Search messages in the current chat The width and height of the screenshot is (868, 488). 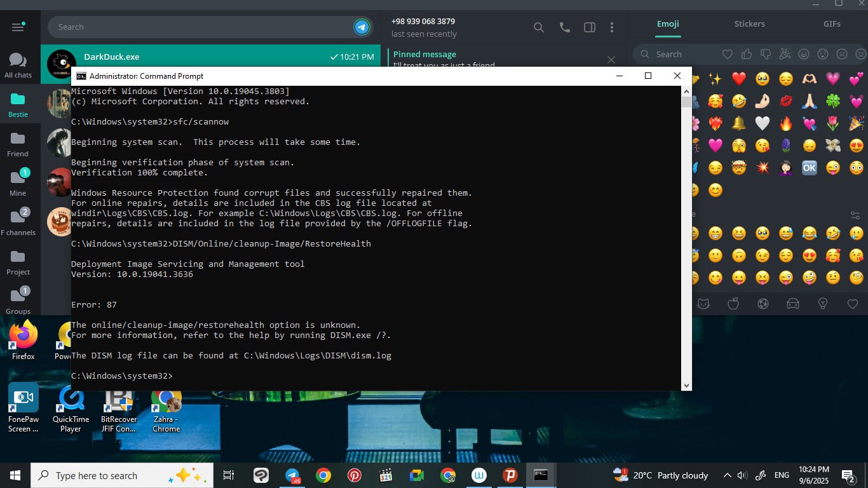[x=539, y=27]
